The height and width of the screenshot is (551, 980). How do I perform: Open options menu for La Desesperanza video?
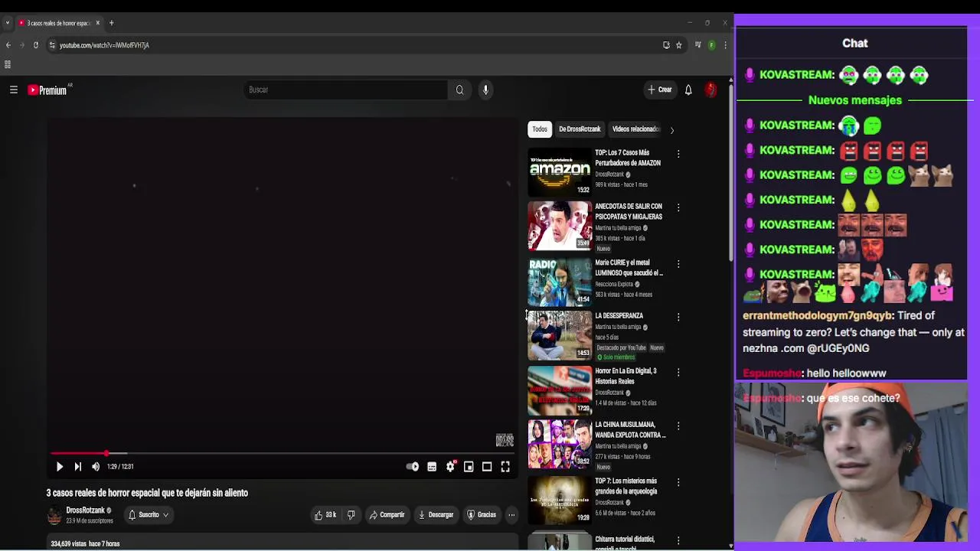pyautogui.click(x=678, y=317)
